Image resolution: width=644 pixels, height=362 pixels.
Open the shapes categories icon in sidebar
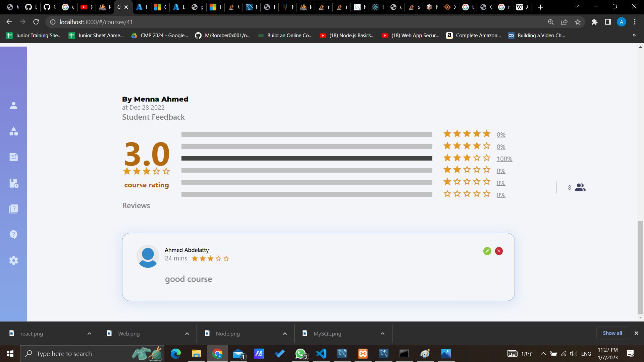coord(13,131)
